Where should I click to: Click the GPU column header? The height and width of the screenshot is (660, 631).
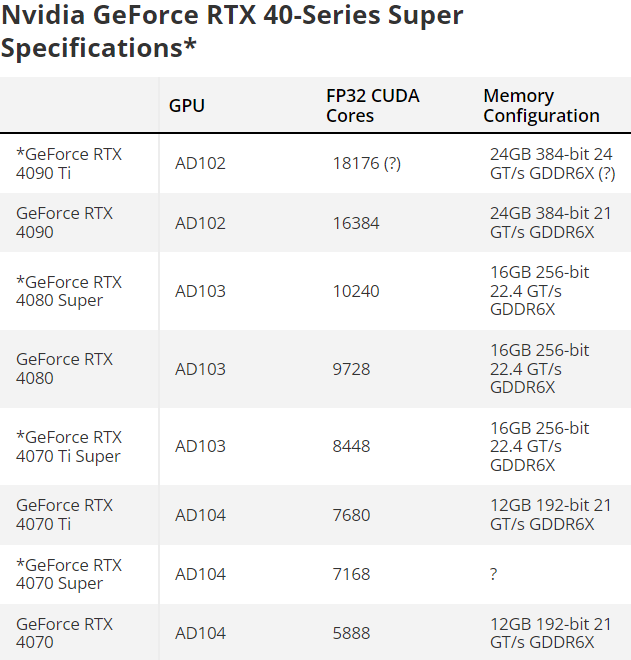(x=186, y=106)
